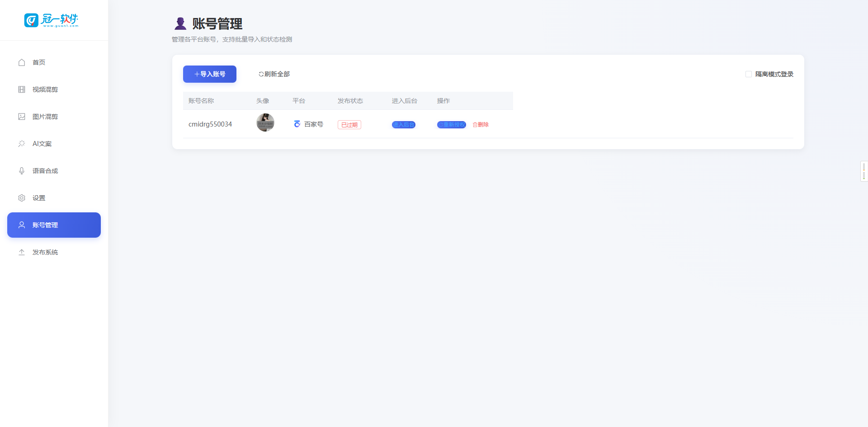Viewport: 868px width, 427px height.
Task: Click the 图片混剪 image icon
Action: pos(21,116)
